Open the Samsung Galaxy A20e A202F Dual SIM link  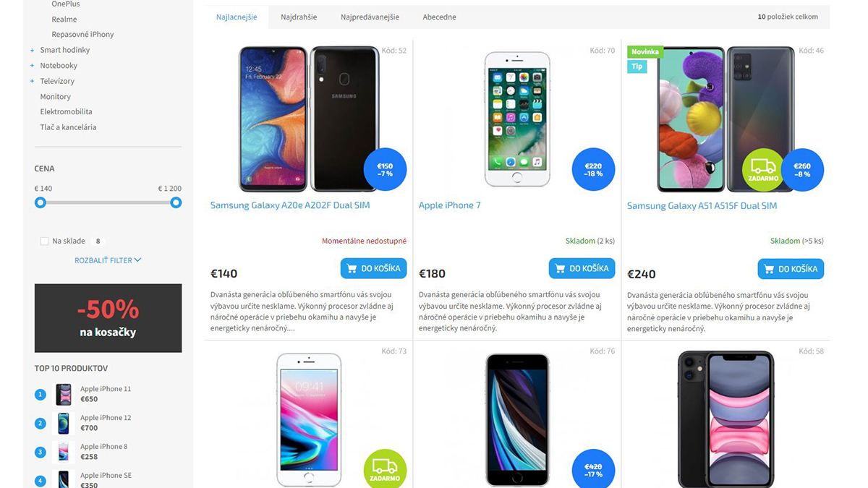coord(290,205)
